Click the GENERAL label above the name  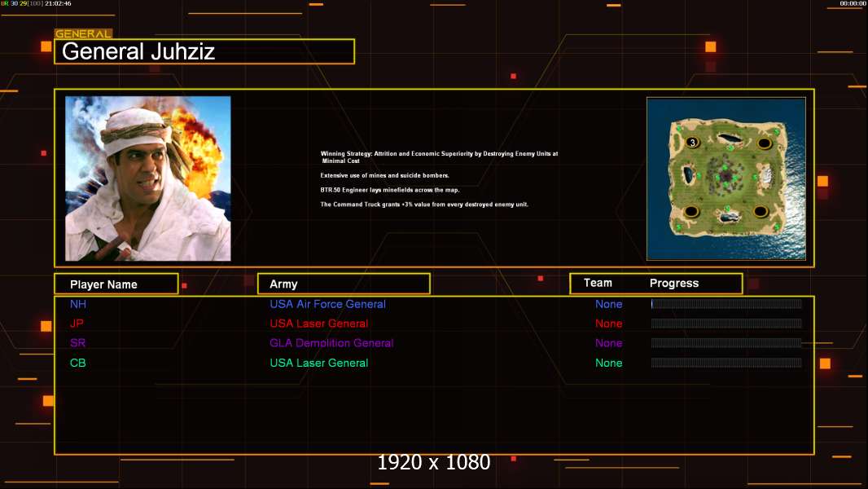point(83,33)
